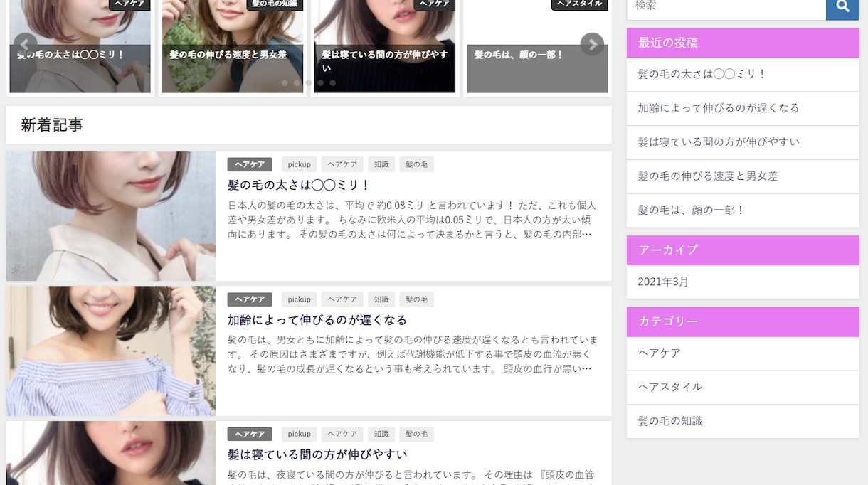
Task: Click 知識 tag on 加齢によって article
Action: click(x=381, y=299)
